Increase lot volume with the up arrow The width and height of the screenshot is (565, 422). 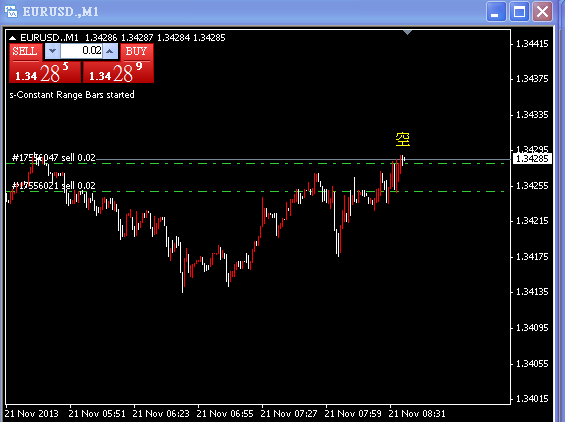click(110, 51)
